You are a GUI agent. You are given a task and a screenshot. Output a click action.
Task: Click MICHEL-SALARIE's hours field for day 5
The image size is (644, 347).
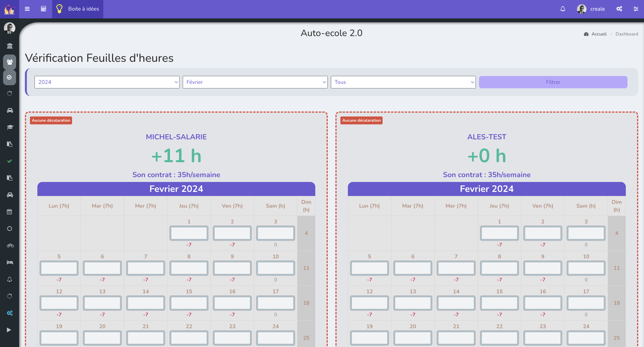pyautogui.click(x=59, y=268)
